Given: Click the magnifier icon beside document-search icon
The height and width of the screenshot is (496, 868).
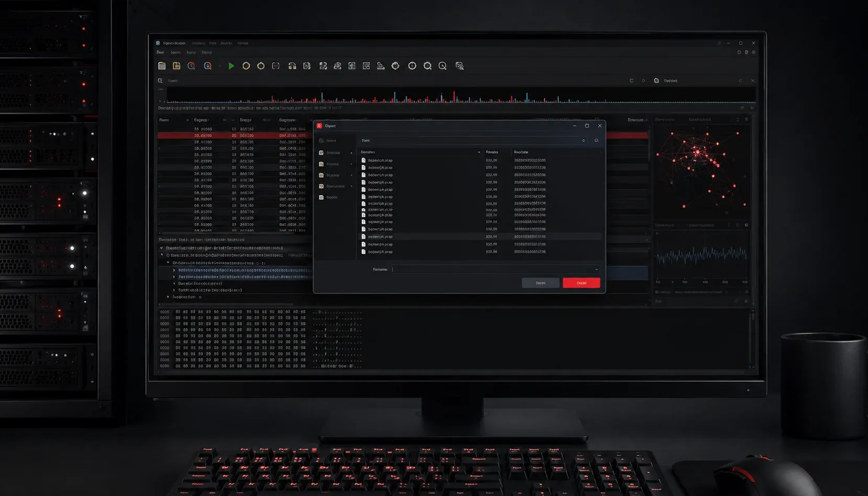Looking at the screenshot, I should tap(443, 66).
